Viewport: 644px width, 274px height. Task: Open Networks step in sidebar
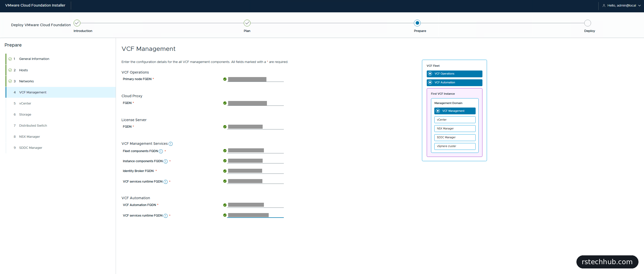pyautogui.click(x=61, y=81)
